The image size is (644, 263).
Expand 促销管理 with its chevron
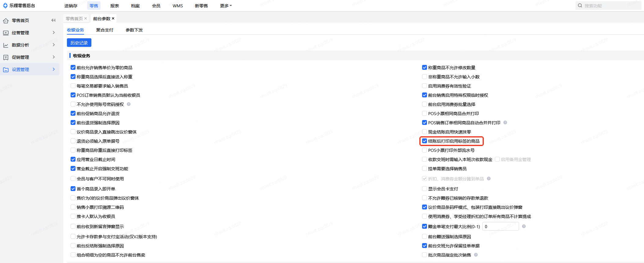click(x=54, y=57)
